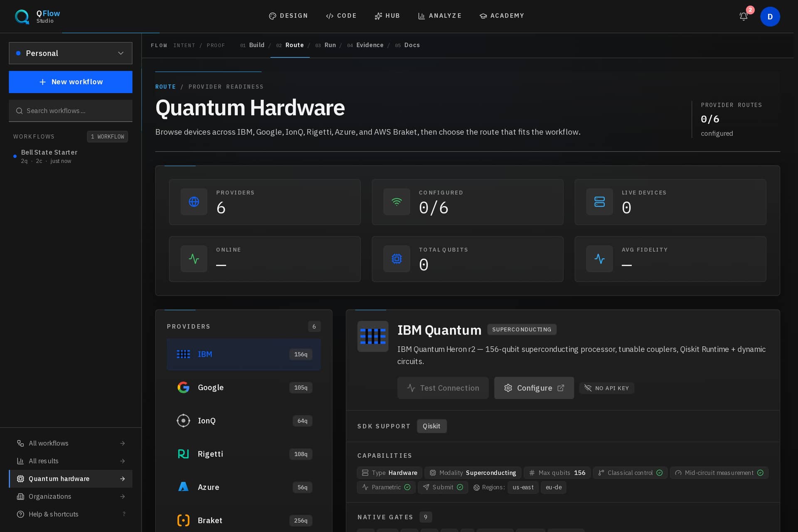Create a New workflow

71,82
